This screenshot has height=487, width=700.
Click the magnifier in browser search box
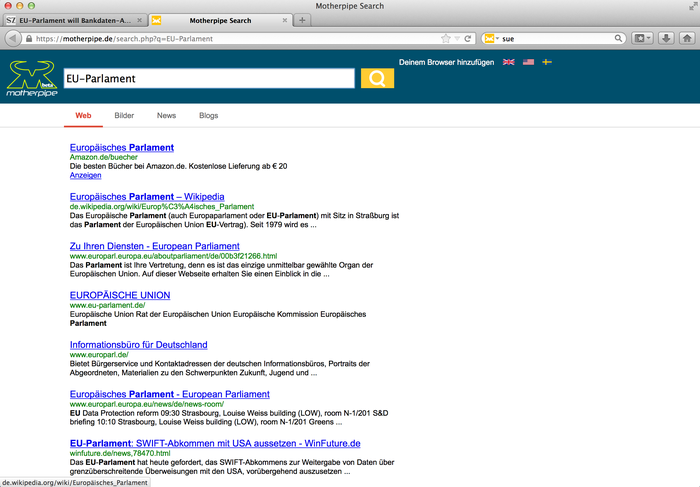618,38
